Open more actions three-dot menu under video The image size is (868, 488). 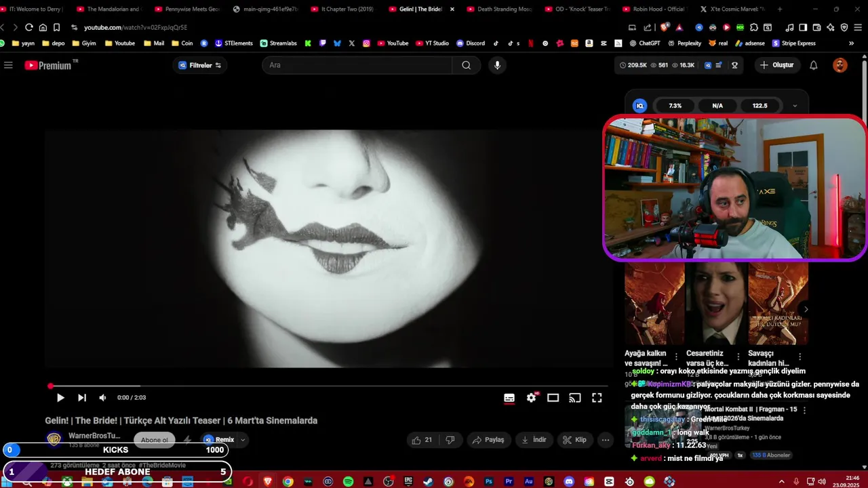(606, 440)
